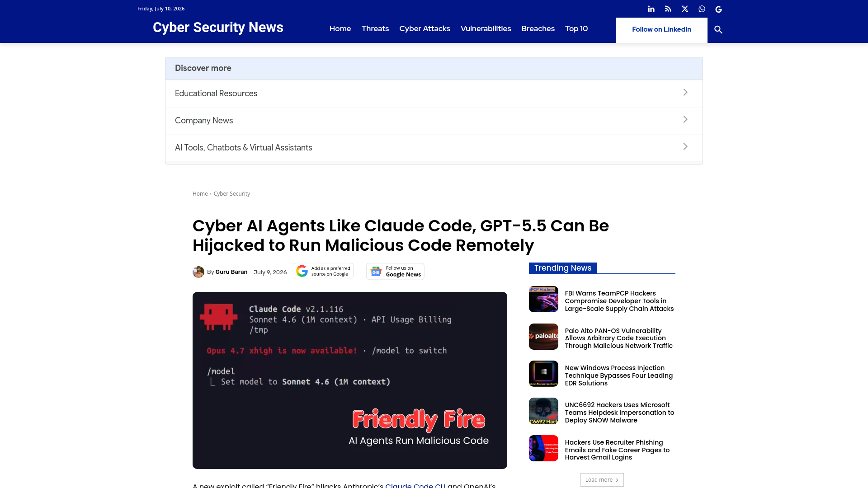Image resolution: width=868 pixels, height=488 pixels.
Task: Expand AI Tools, Chatbots & Virtual Assistants chevron
Action: click(x=685, y=147)
